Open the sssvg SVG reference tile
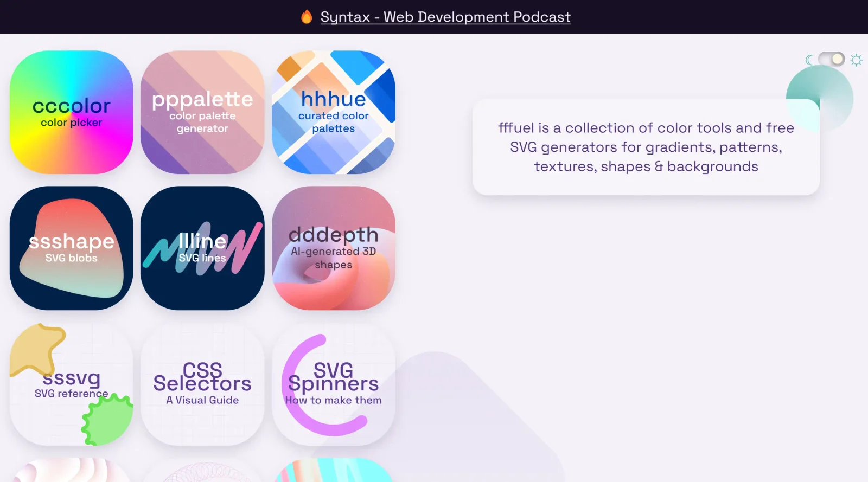The width and height of the screenshot is (868, 482). point(71,384)
